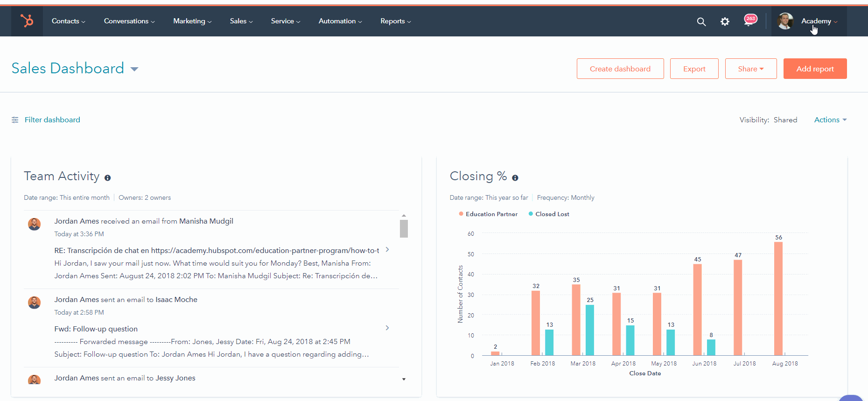Screen dimensions: 868x401
Task: Click 'Today at 3:36 PM' timestamp
Action: click(x=79, y=234)
